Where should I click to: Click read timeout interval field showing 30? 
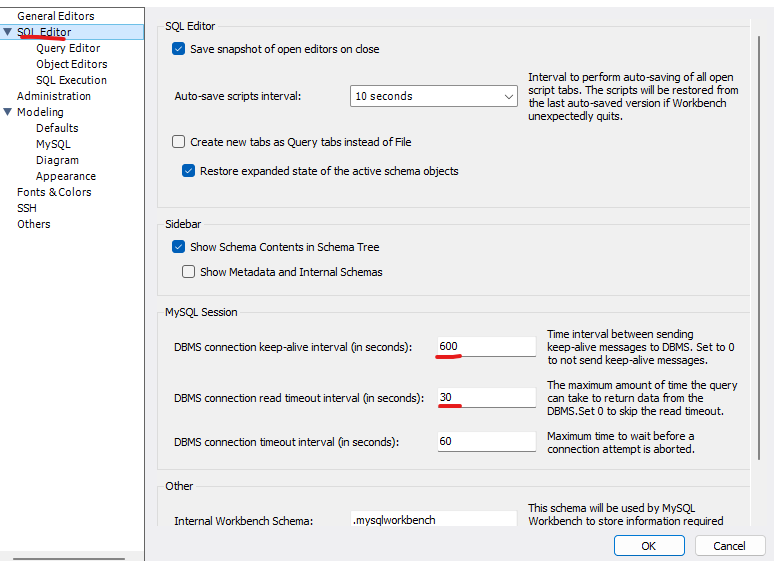tap(486, 397)
